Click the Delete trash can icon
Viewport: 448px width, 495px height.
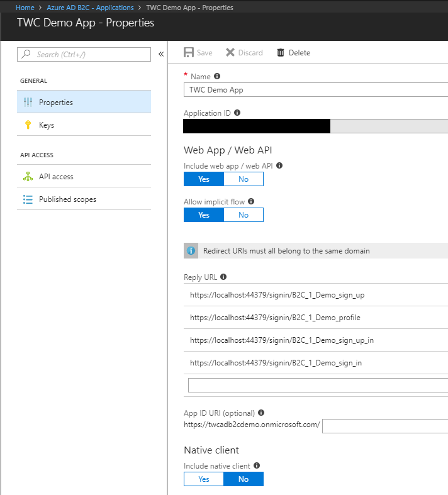pyautogui.click(x=281, y=52)
